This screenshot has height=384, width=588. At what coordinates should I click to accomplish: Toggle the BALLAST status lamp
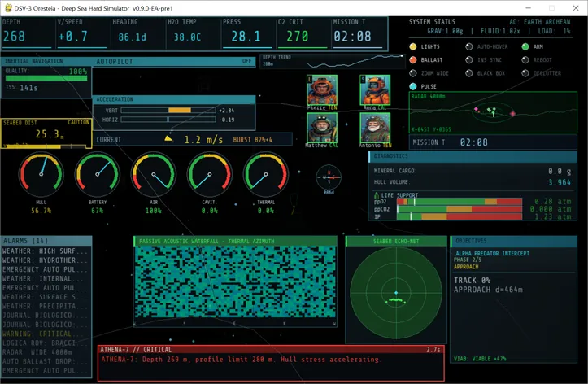(x=413, y=59)
